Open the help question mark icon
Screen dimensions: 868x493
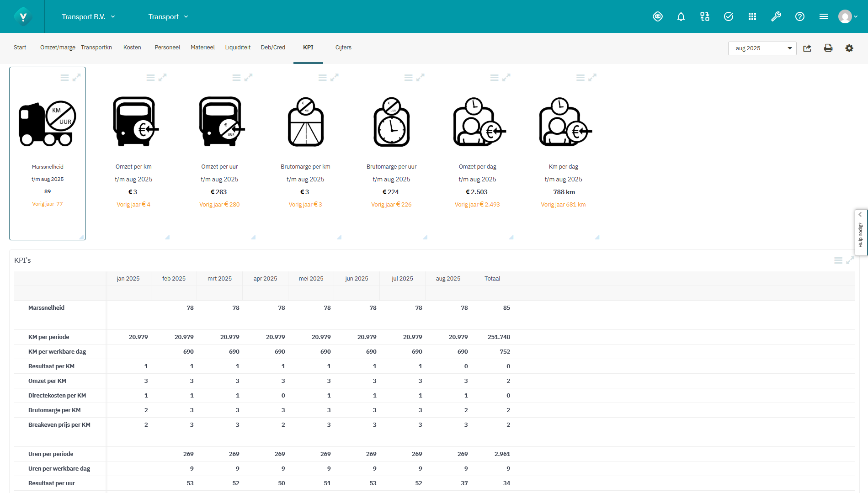pos(800,16)
